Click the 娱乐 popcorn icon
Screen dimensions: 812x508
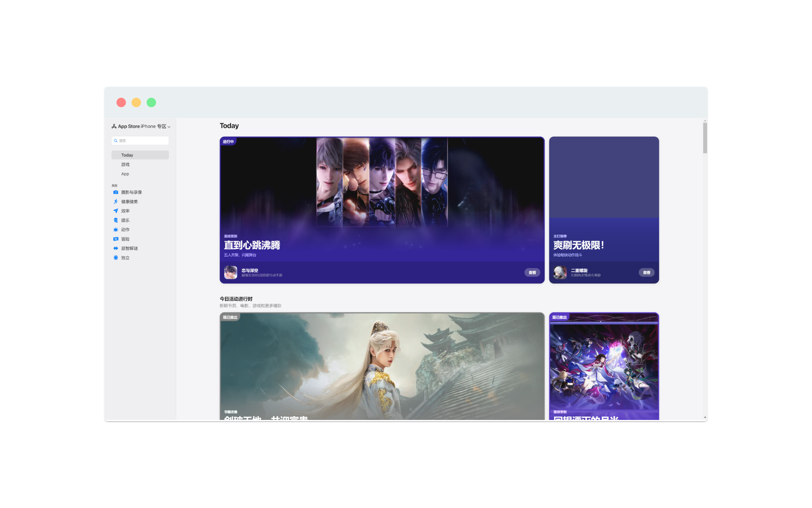(x=115, y=220)
